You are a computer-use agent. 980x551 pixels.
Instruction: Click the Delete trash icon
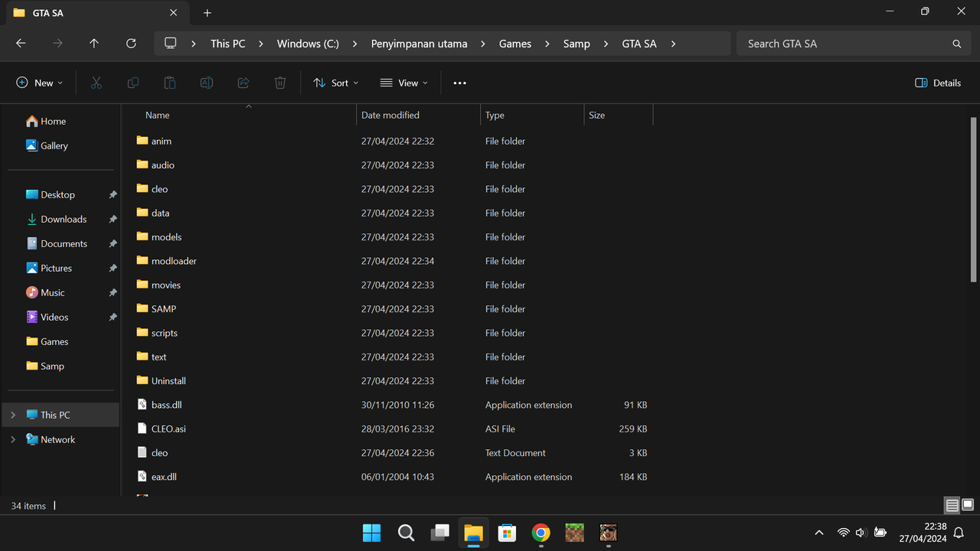pos(280,83)
